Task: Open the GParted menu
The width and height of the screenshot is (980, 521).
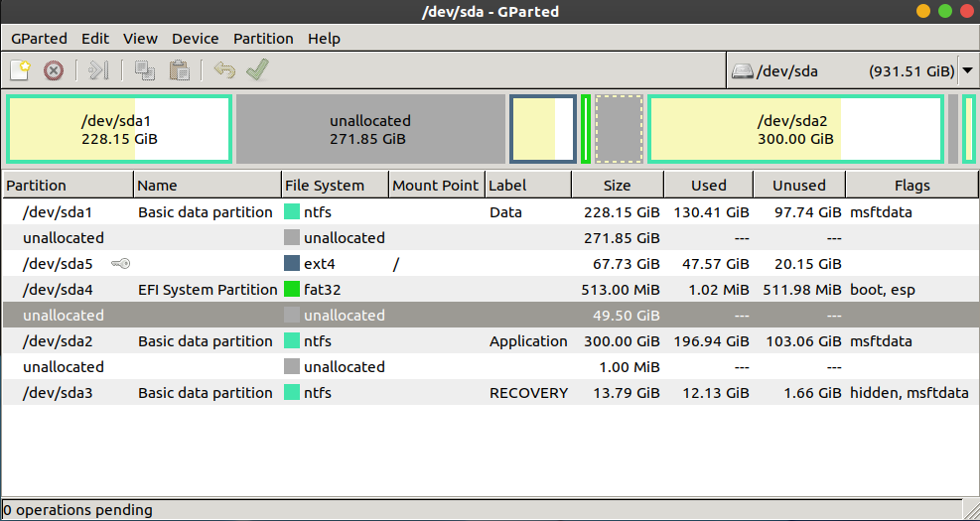Action: coord(39,39)
